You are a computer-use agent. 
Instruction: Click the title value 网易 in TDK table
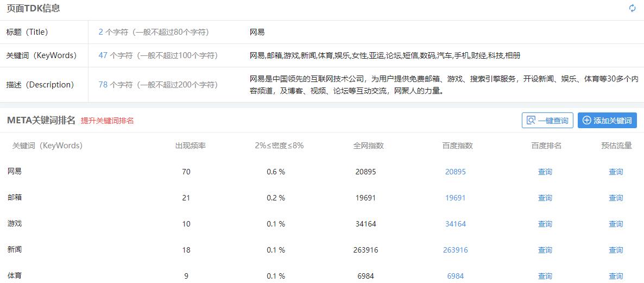257,32
